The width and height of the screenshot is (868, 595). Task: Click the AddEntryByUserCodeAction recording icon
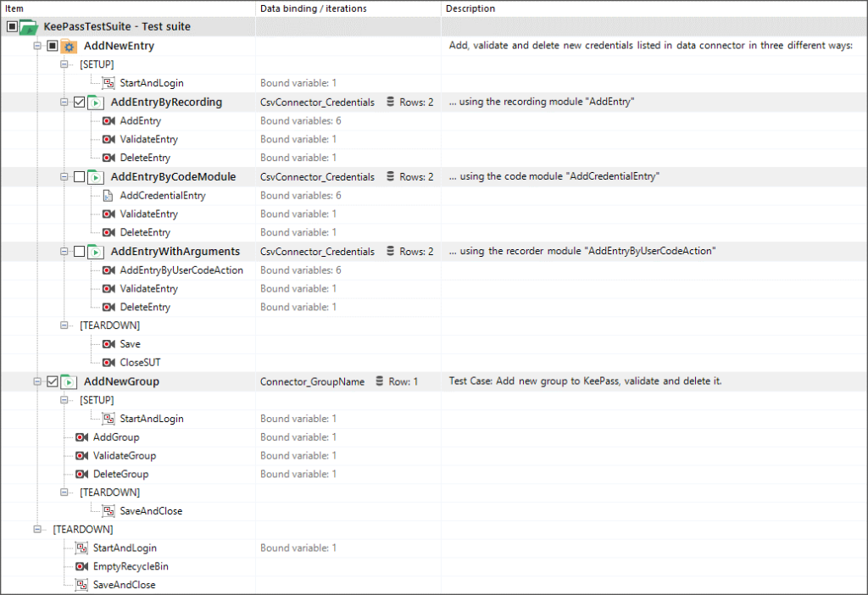[109, 270]
